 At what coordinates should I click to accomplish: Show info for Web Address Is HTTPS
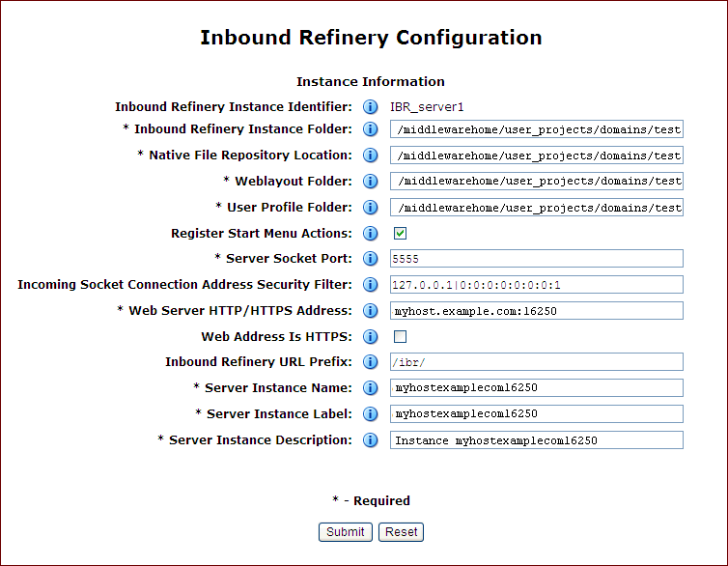(x=370, y=337)
